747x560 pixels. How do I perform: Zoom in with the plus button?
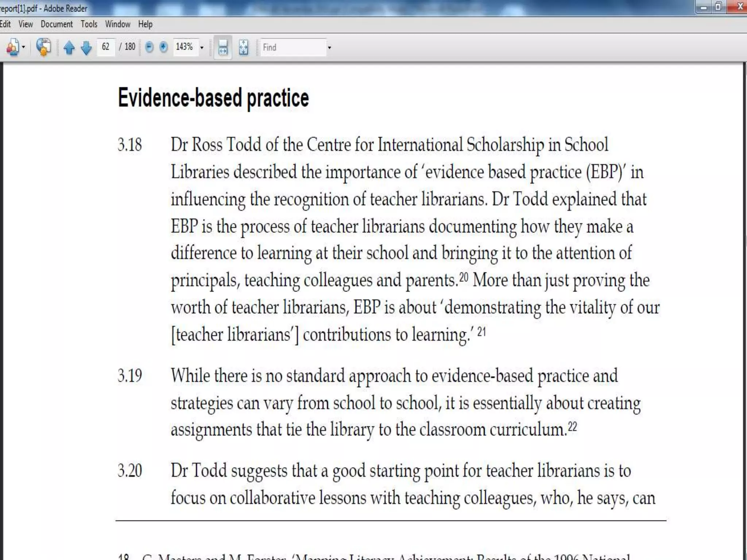click(x=163, y=47)
